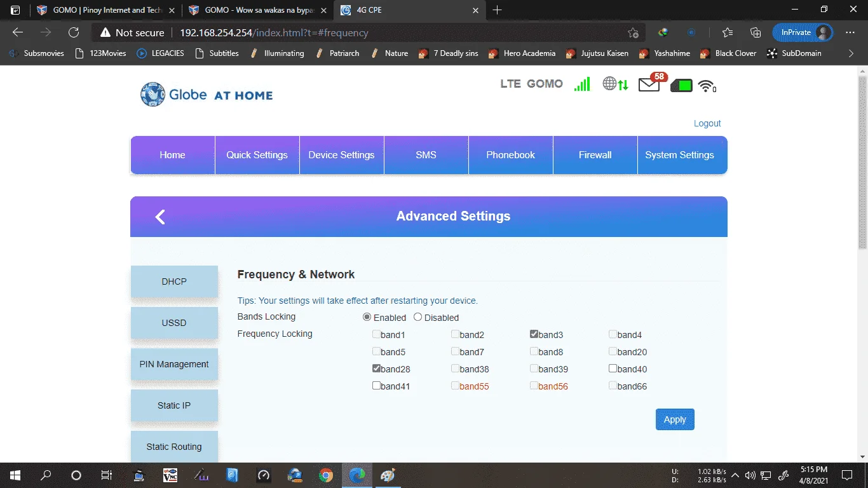The height and width of the screenshot is (488, 868).
Task: Open a new browser tab
Action: 497,10
